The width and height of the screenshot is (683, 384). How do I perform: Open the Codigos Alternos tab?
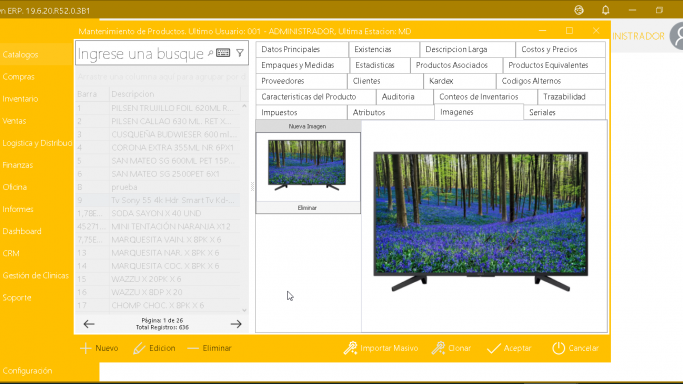click(x=551, y=81)
